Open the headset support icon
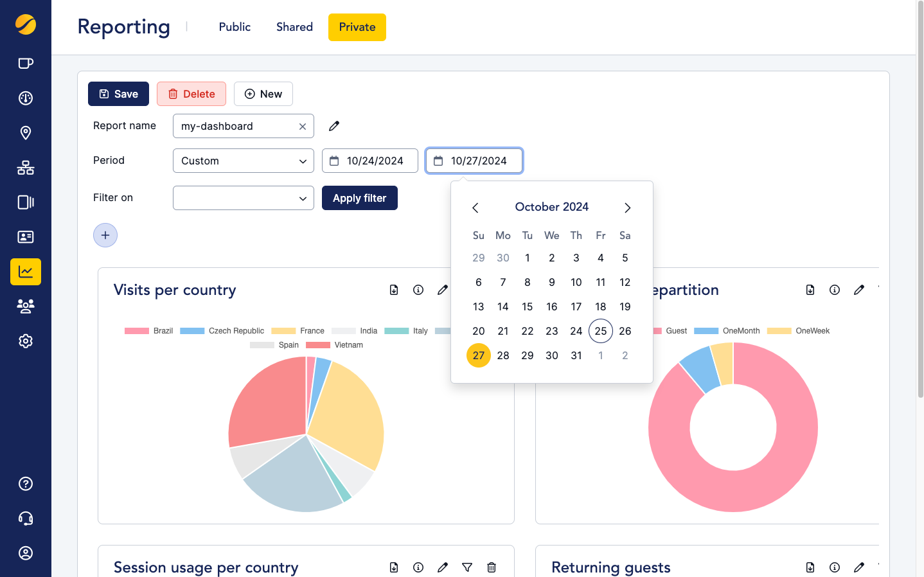The image size is (924, 577). [25, 518]
